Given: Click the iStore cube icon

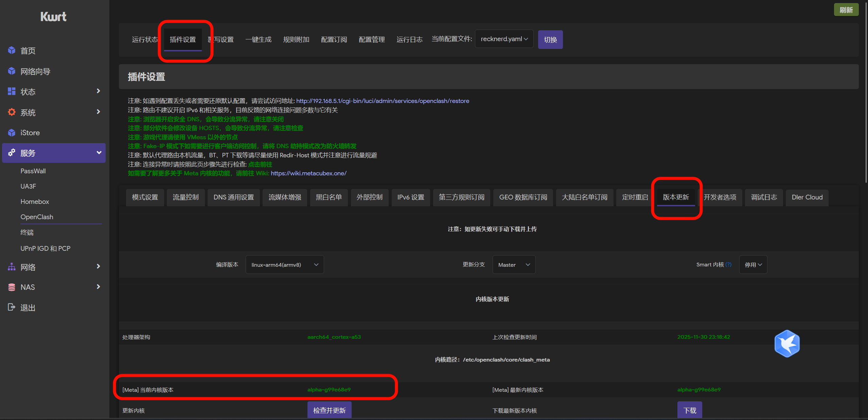Looking at the screenshot, I should 12,133.
